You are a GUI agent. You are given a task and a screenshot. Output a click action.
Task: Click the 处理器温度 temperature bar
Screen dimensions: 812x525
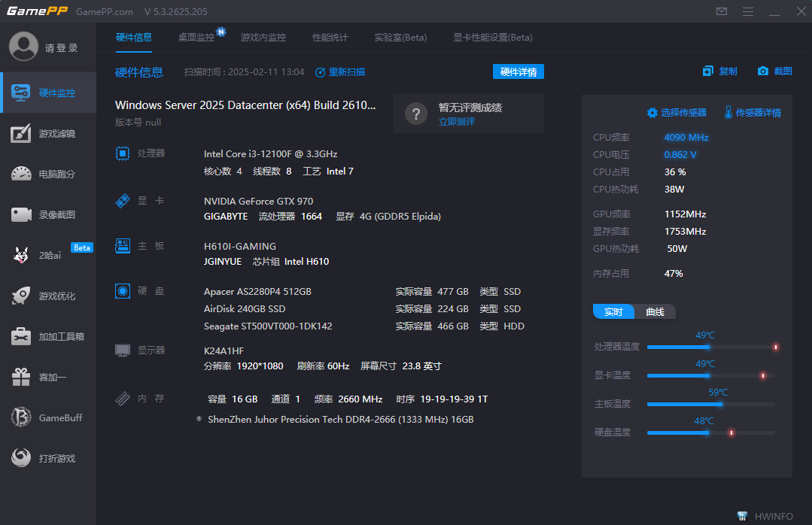(711, 347)
